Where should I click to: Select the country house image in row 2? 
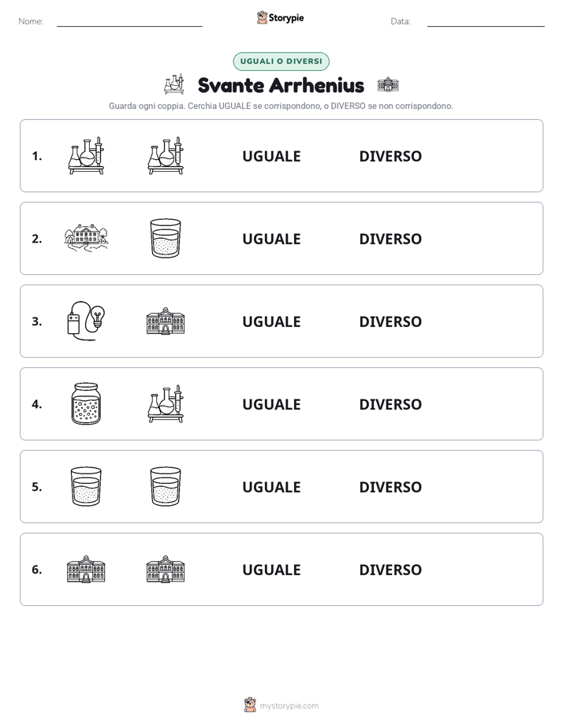pos(86,238)
